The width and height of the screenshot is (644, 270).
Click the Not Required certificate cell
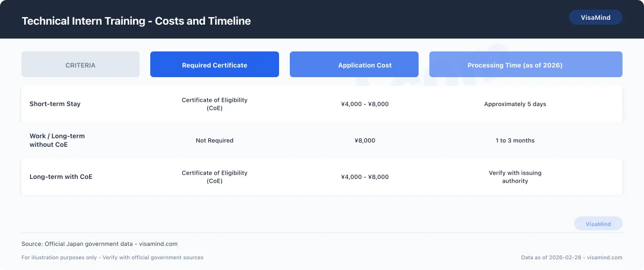(x=215, y=140)
